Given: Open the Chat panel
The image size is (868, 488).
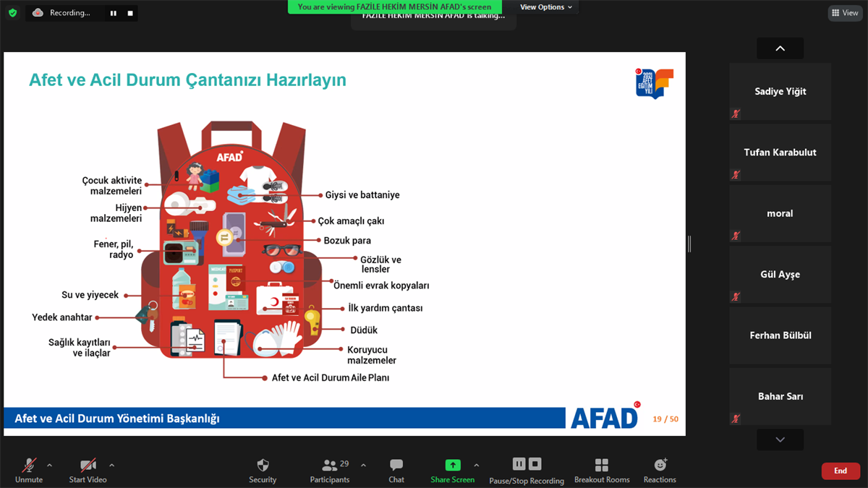Looking at the screenshot, I should 396,470.
